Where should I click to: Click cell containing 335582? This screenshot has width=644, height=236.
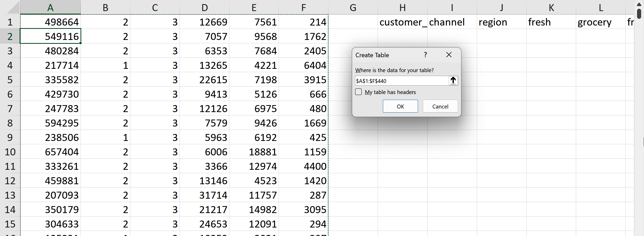point(51,80)
